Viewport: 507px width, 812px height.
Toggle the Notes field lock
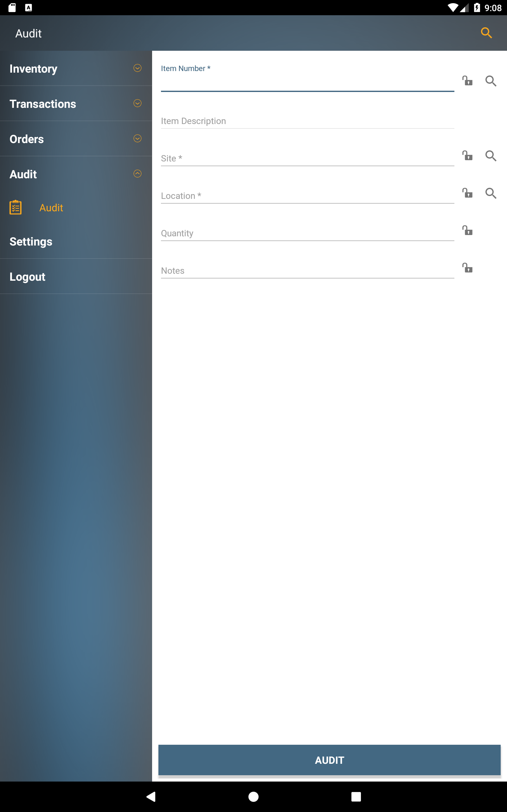[x=467, y=268]
